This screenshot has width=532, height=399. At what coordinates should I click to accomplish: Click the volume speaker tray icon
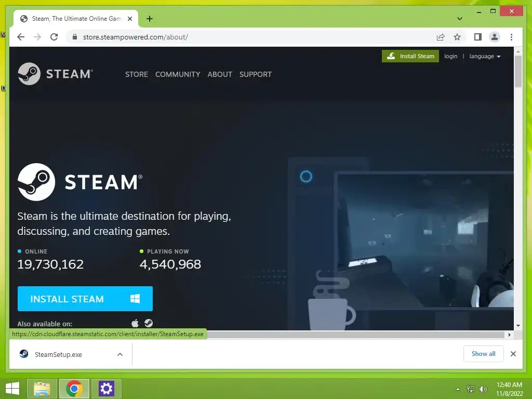(x=483, y=389)
